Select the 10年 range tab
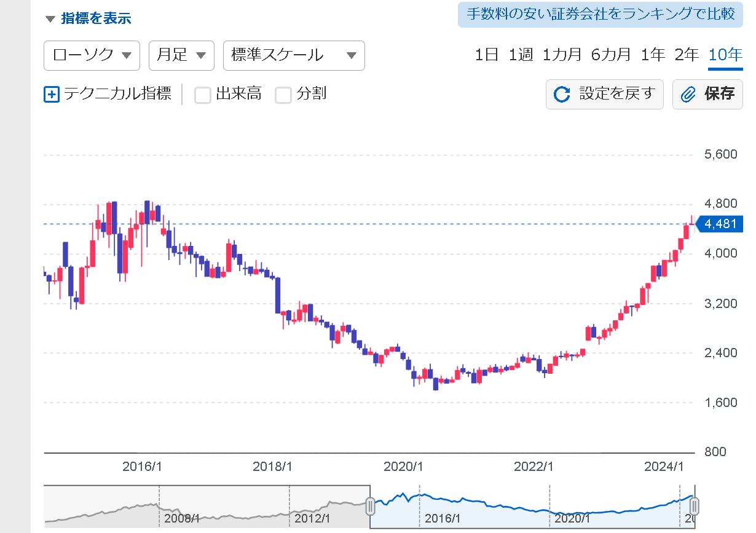 pos(725,55)
